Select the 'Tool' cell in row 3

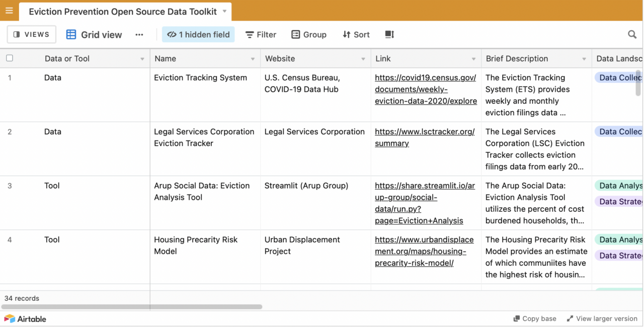[95, 203]
